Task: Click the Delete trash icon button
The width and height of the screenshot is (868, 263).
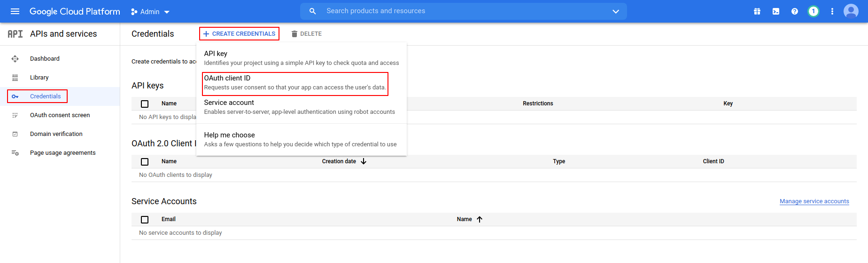Action: click(306, 34)
